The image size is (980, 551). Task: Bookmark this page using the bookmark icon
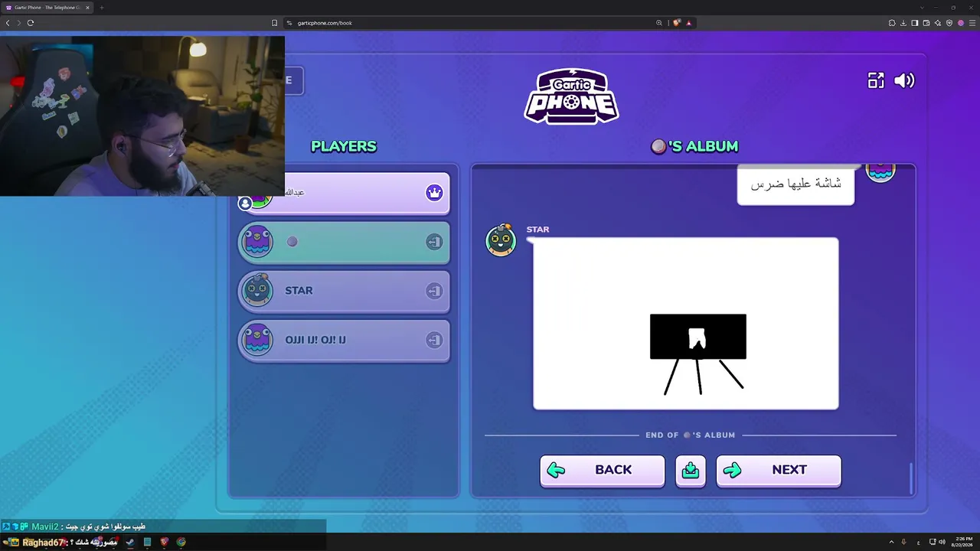click(x=274, y=23)
